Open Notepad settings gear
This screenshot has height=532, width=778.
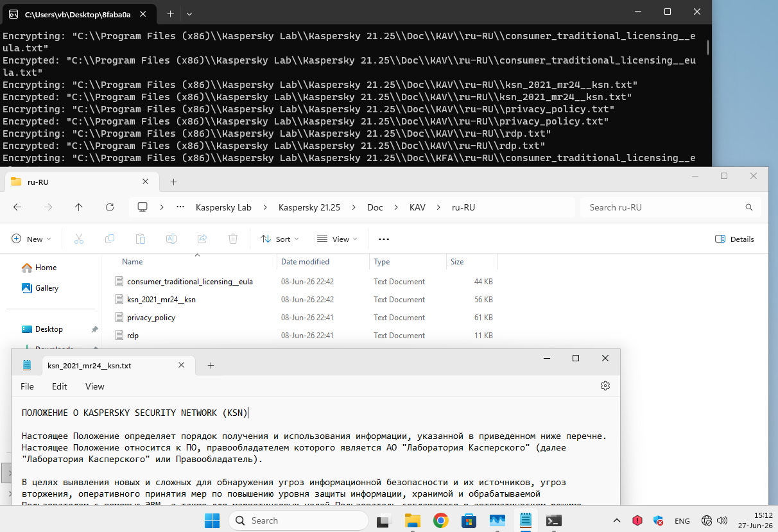point(605,386)
